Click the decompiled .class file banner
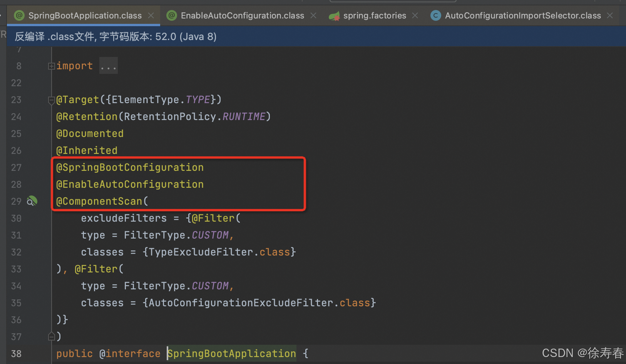This screenshot has width=626, height=364. point(316,37)
